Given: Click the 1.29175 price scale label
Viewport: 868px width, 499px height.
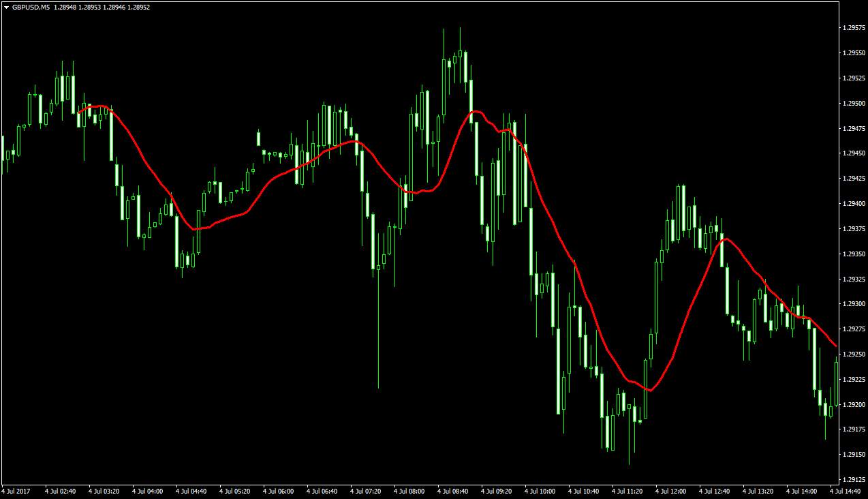Looking at the screenshot, I should (854, 429).
